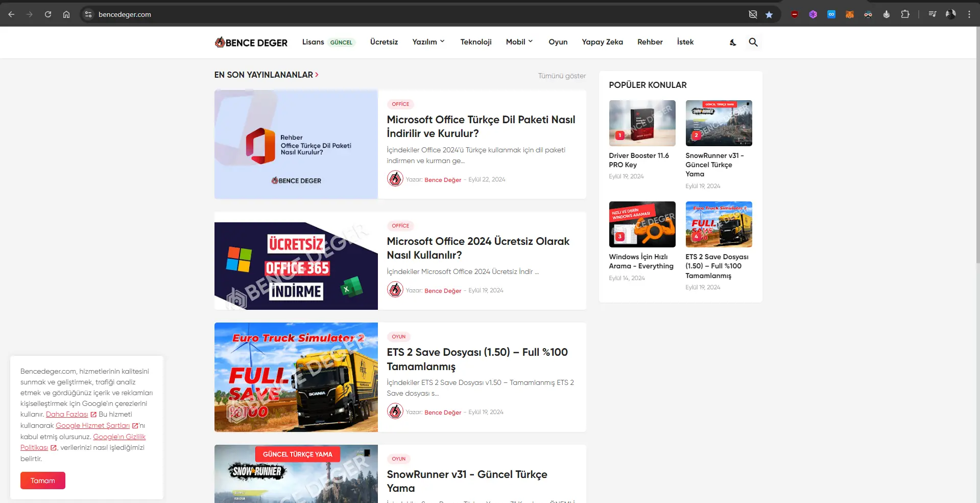Image resolution: width=980 pixels, height=503 pixels.
Task: Click OYUN tag on SnowRunner article
Action: (x=399, y=459)
